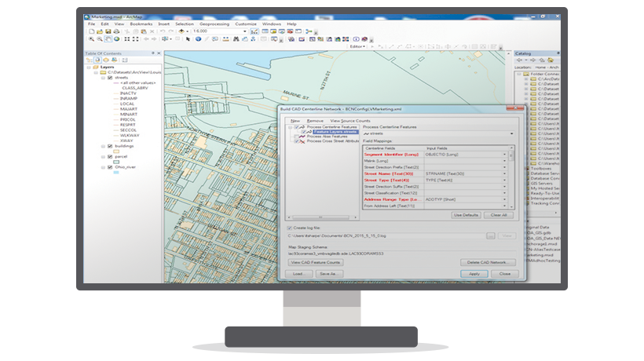Select the Pan hand tool
The height and width of the screenshot is (361, 644).
tap(108, 39)
